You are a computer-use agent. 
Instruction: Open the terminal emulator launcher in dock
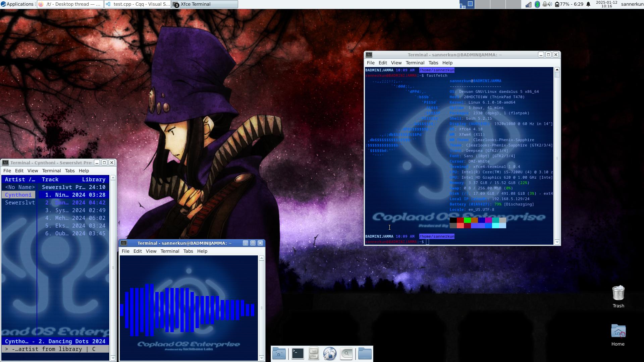click(x=298, y=354)
